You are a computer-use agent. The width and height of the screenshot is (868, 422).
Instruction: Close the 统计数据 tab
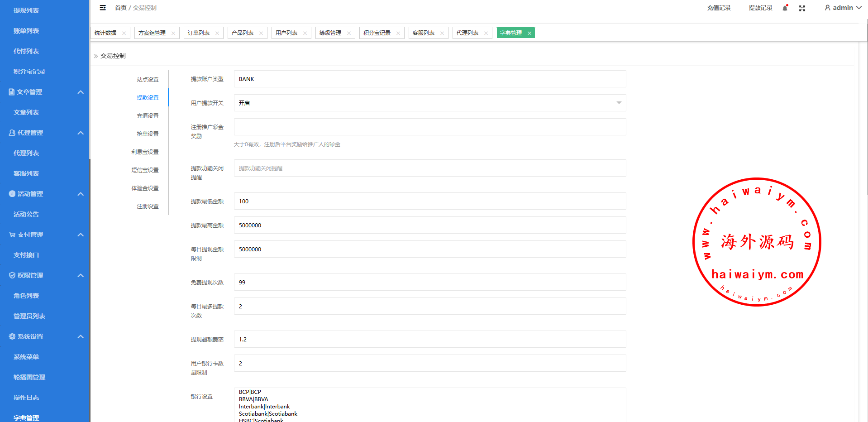pos(124,33)
